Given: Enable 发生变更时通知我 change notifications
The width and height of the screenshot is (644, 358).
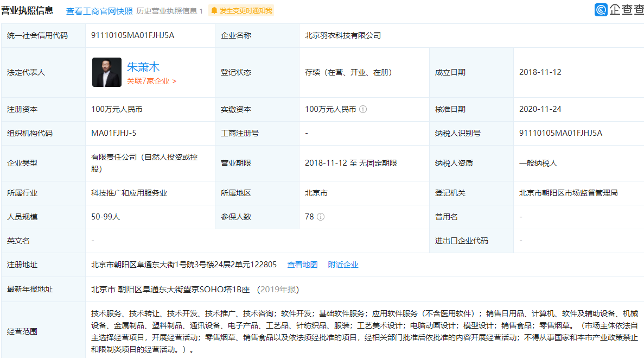Looking at the screenshot, I should coord(247,10).
